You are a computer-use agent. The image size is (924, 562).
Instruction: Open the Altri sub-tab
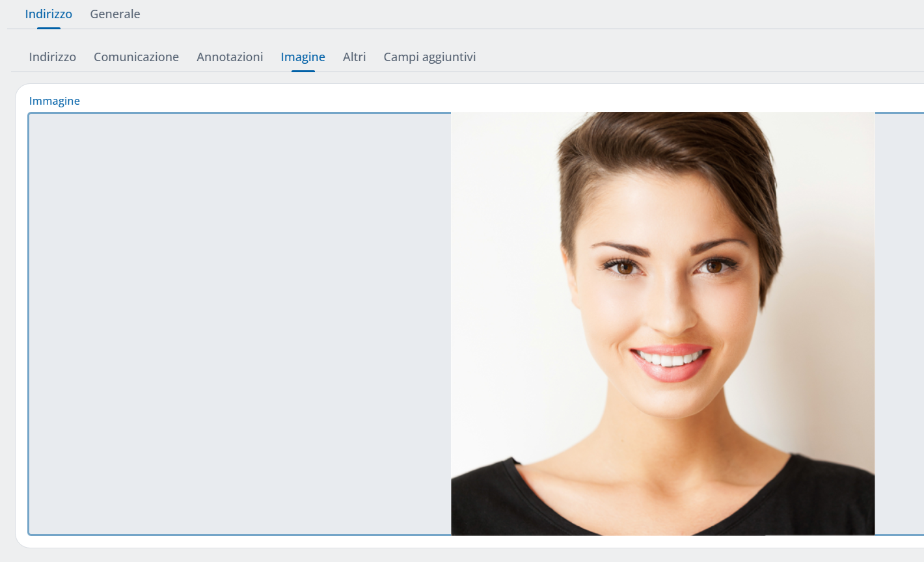click(x=354, y=57)
